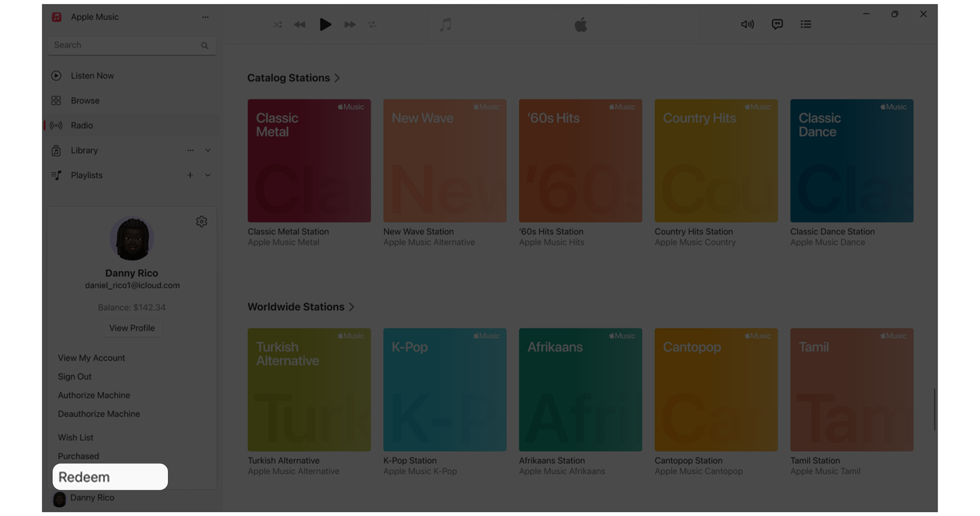
Task: Add a new playlist with plus
Action: (190, 175)
